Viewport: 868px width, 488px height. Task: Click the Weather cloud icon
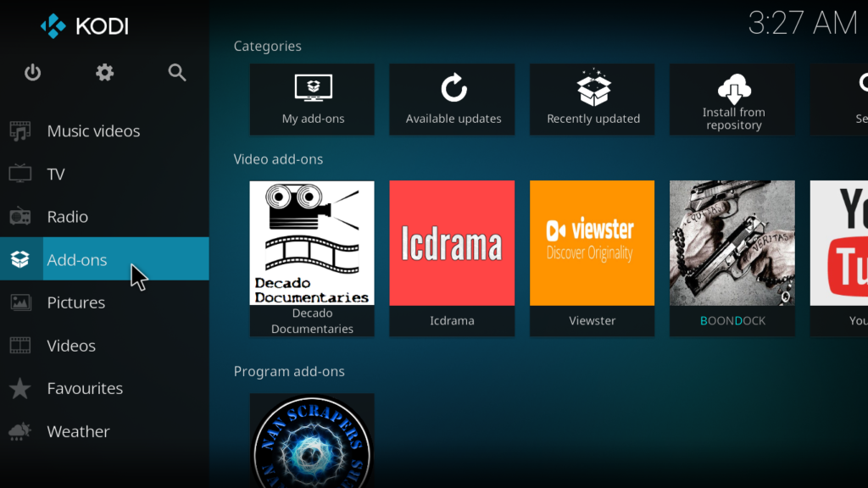(x=20, y=431)
